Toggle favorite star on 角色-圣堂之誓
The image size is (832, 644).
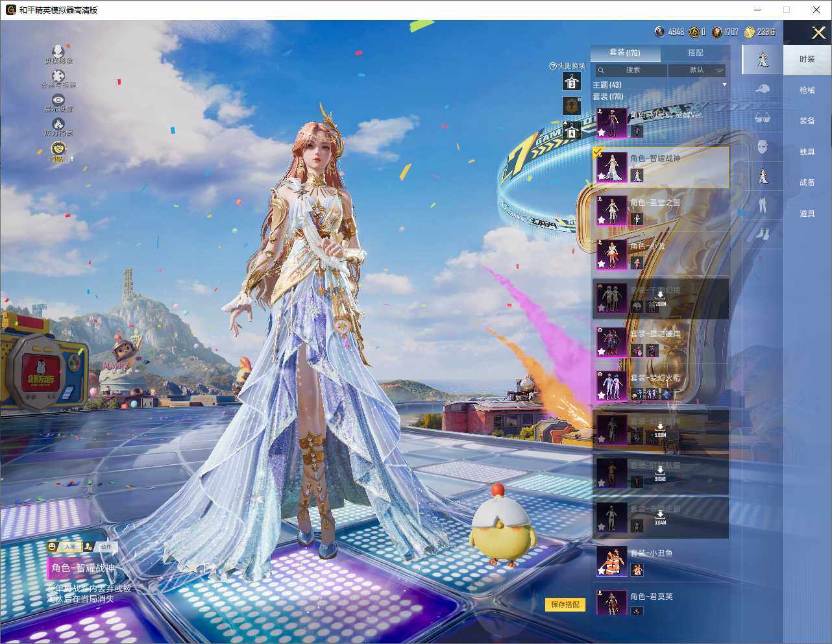(602, 221)
